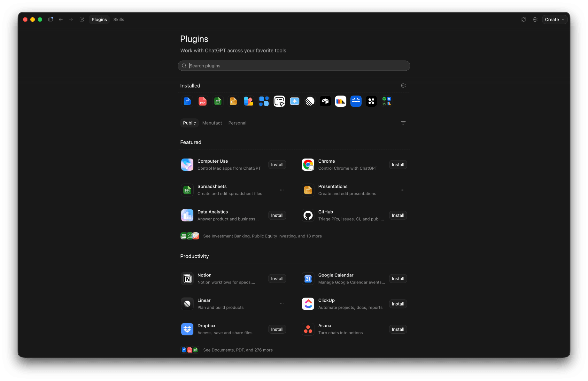Image resolution: width=588 pixels, height=381 pixels.
Task: Click the 'Featured' section heading
Action: pyautogui.click(x=191, y=142)
